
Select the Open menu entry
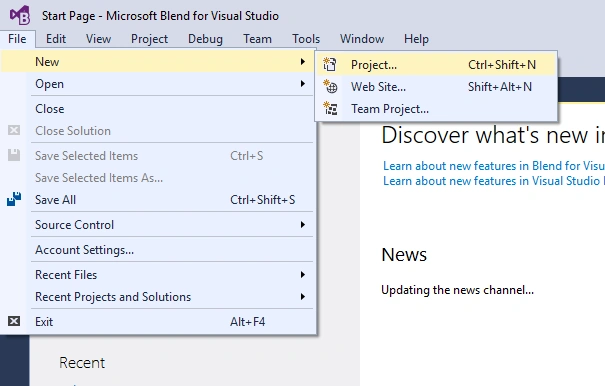click(x=158, y=84)
